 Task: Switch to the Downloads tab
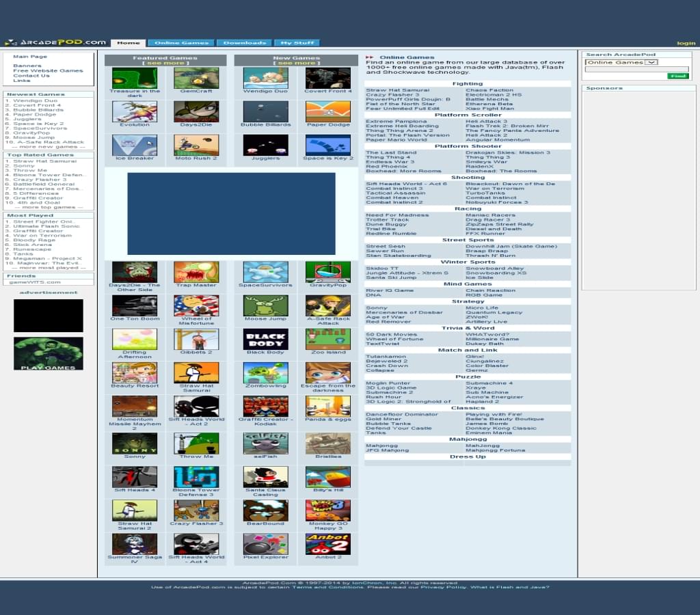coord(244,42)
